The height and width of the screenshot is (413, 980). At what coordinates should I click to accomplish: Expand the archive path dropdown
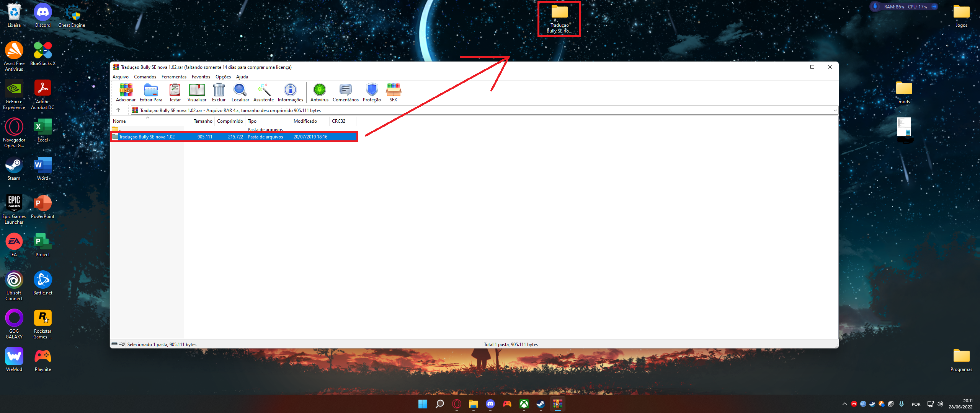pos(835,111)
